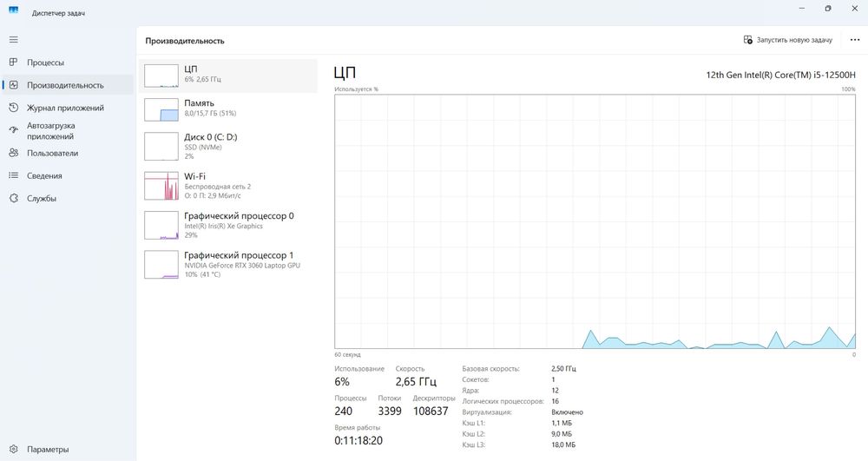Screen dimensions: 868x461
Task: Click Запустить новую задачу button
Action: pyautogui.click(x=788, y=40)
